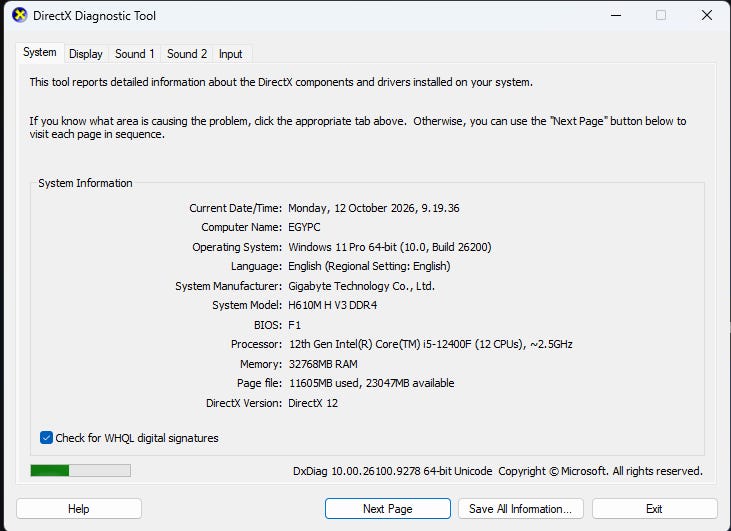Click the 'BIOS:' field label
The width and height of the screenshot is (731, 531).
click(x=268, y=325)
